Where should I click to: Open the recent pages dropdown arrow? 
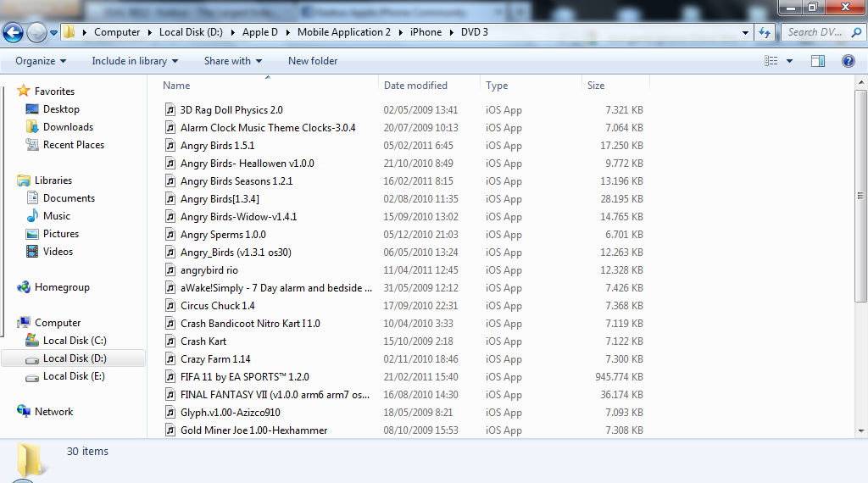53,33
